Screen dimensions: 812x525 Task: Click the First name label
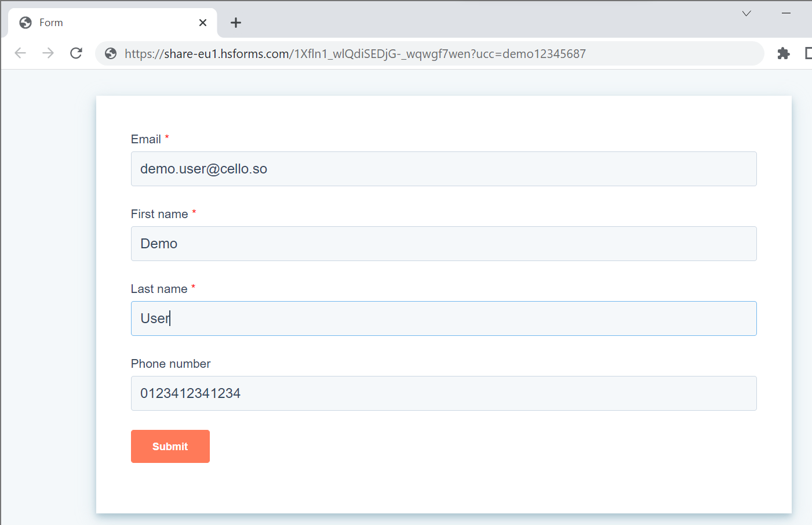coord(159,214)
